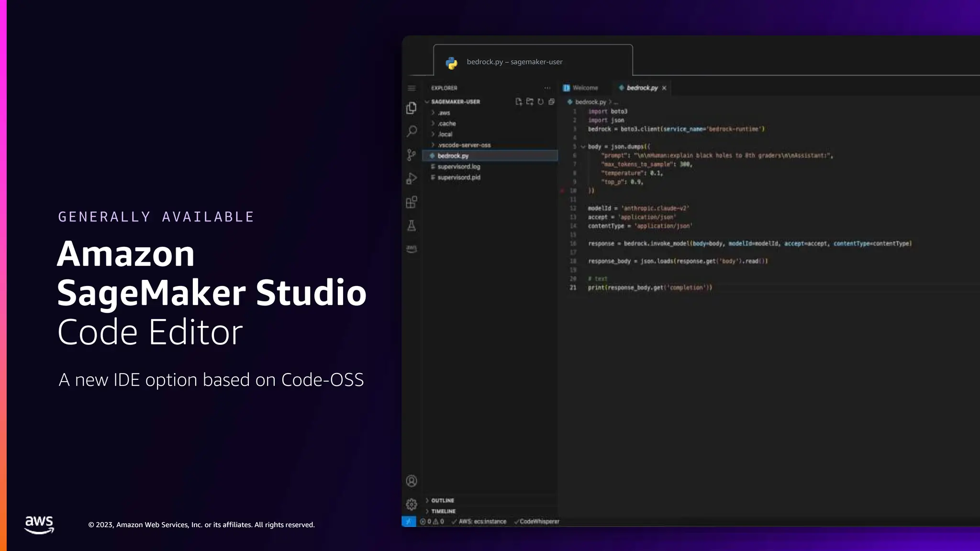The width and height of the screenshot is (980, 551).
Task: Click CodeWhisperer status bar item
Action: 536,522
